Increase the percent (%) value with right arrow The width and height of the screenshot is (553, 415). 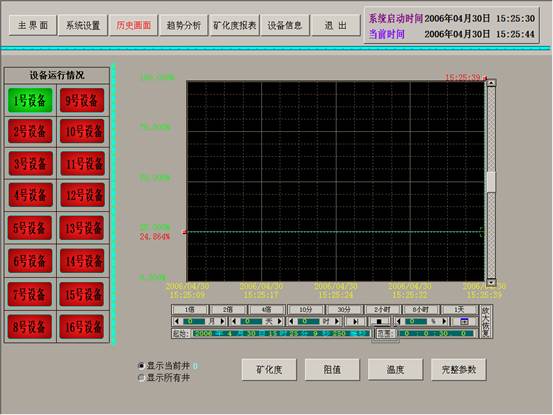444,321
